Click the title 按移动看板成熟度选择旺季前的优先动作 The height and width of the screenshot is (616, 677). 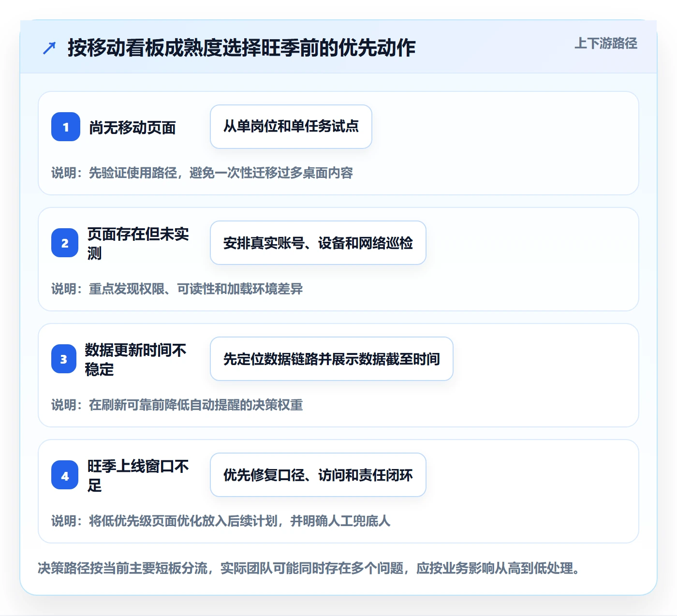pos(242,48)
